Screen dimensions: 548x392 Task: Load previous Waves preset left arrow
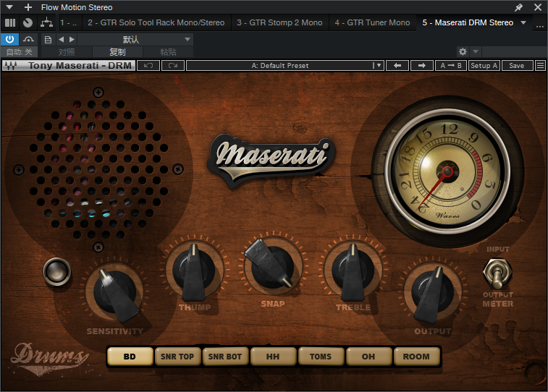[x=397, y=66]
